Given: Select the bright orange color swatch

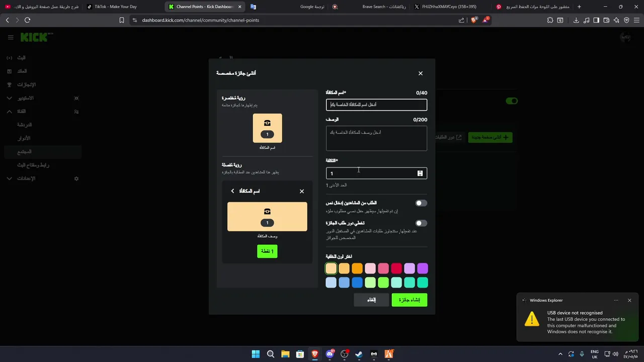Looking at the screenshot, I should [x=357, y=268].
